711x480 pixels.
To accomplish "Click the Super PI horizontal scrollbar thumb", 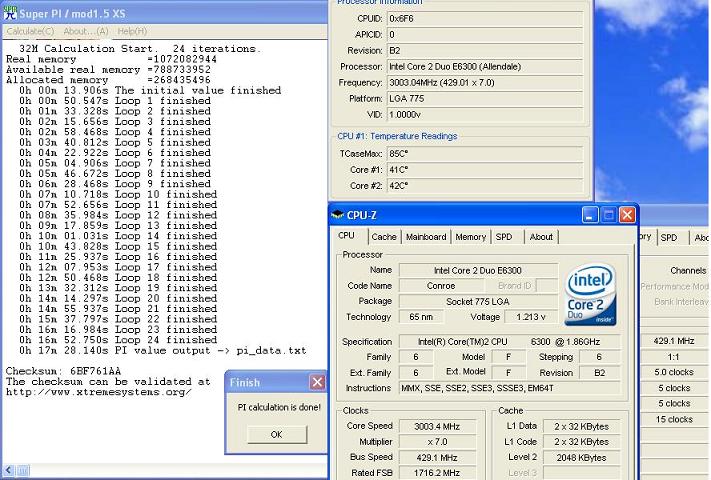I will click(x=24, y=470).
